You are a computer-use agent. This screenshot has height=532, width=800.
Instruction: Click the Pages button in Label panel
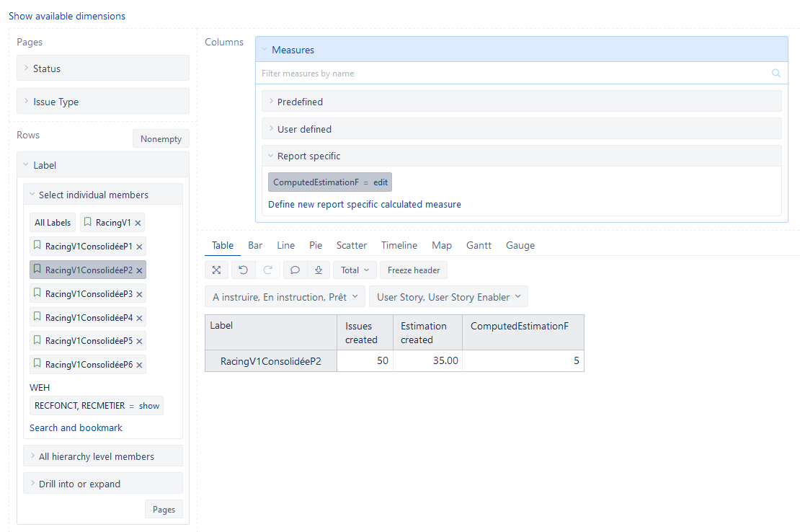164,509
